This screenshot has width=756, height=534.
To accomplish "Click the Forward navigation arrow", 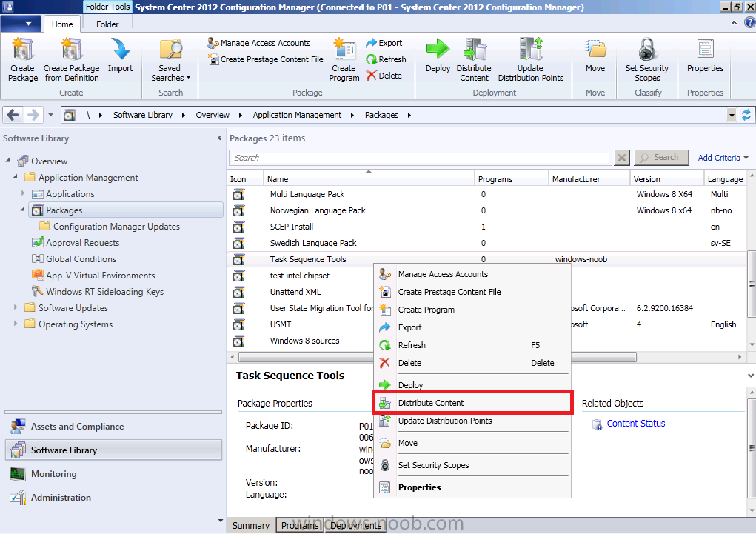I will (x=33, y=115).
